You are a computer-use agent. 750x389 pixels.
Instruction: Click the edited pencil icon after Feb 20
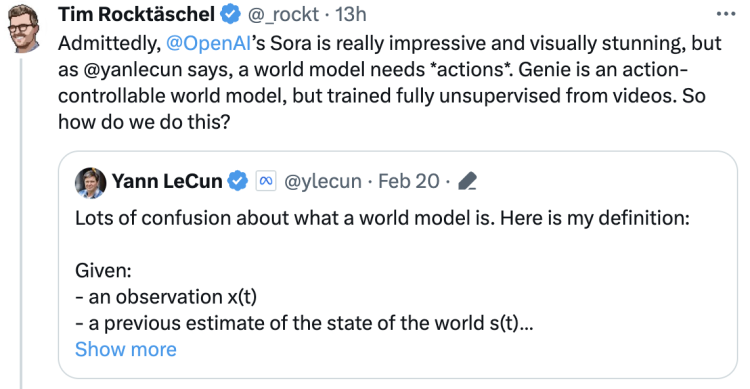pyautogui.click(x=467, y=181)
